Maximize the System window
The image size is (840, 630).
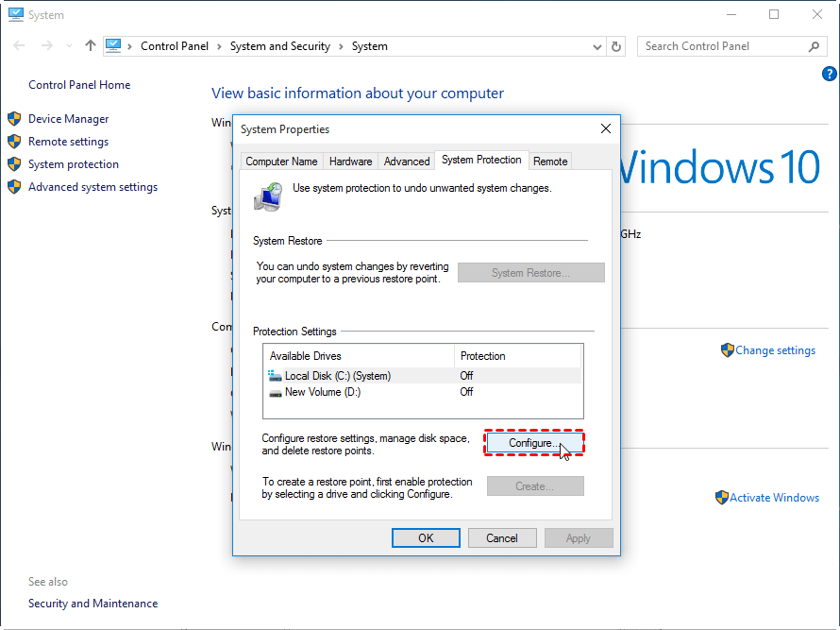(x=774, y=14)
